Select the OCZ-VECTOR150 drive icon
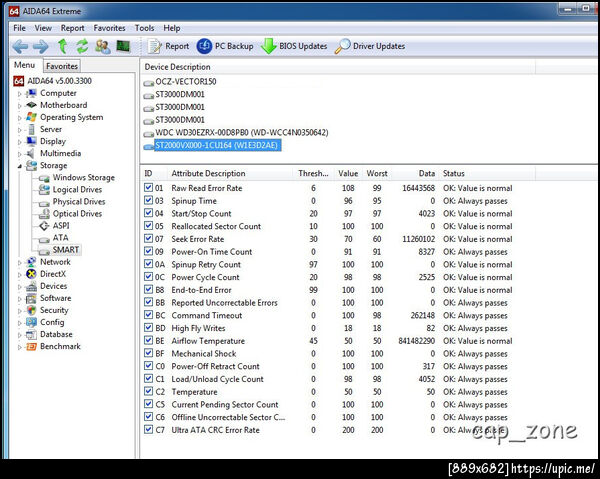 pos(148,82)
